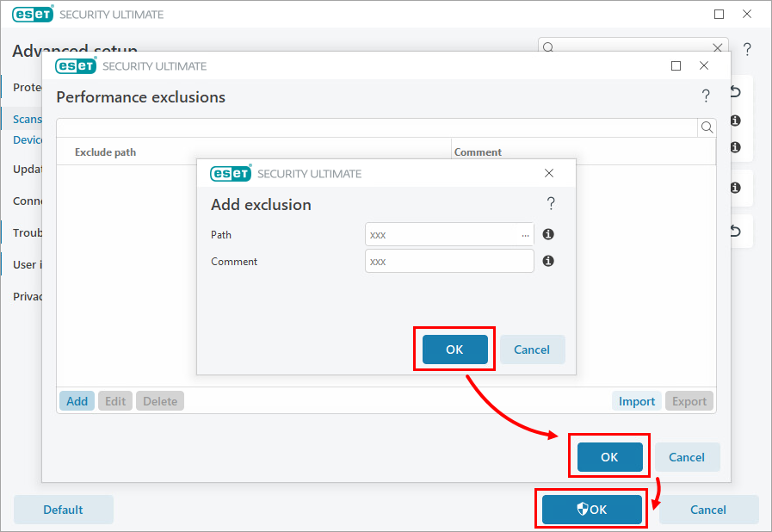Close the Add exclusion dialog
This screenshot has width=772, height=532.
coord(549,173)
